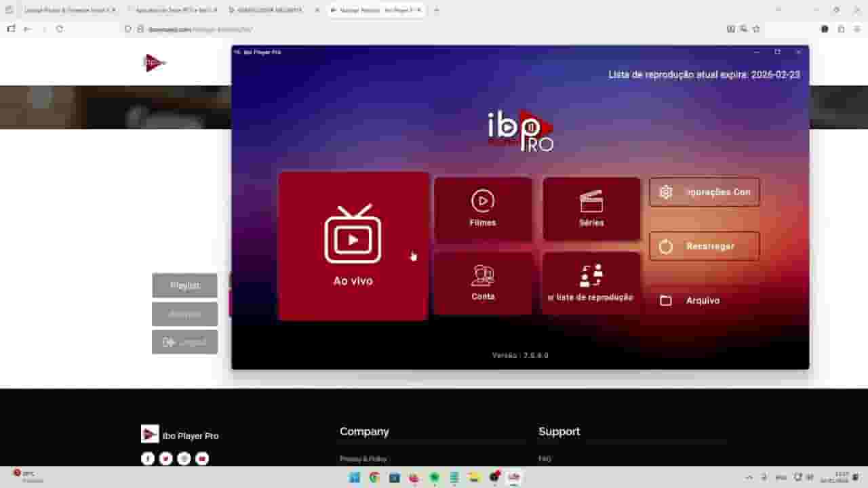Open the Séries tile

591,209
